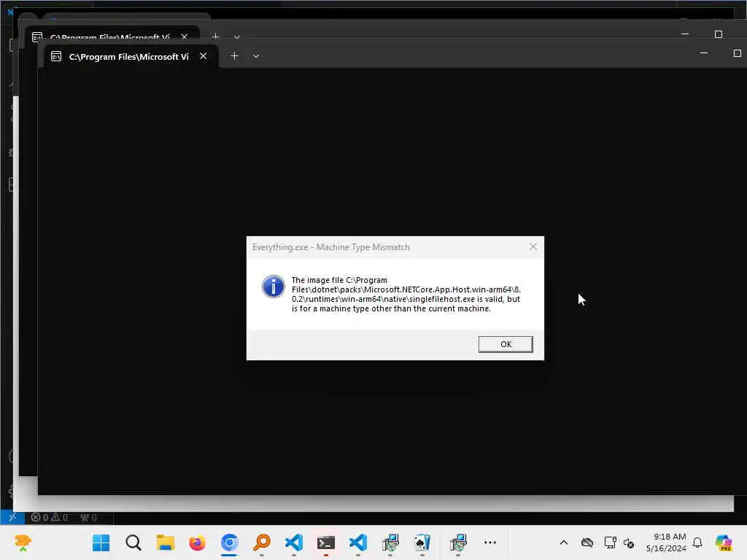
Task: Open the profile dropdown in the front terminal window
Action: (256, 56)
